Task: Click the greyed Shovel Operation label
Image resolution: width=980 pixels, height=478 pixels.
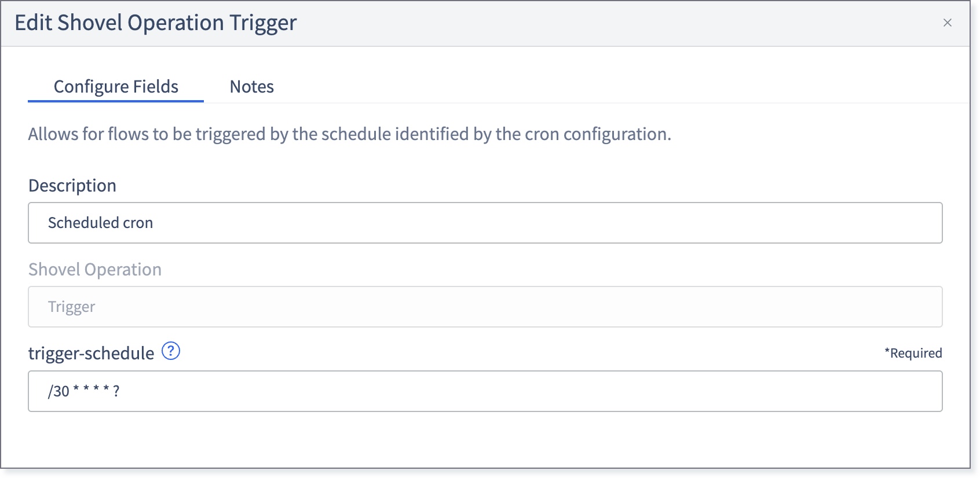Action: tap(95, 270)
